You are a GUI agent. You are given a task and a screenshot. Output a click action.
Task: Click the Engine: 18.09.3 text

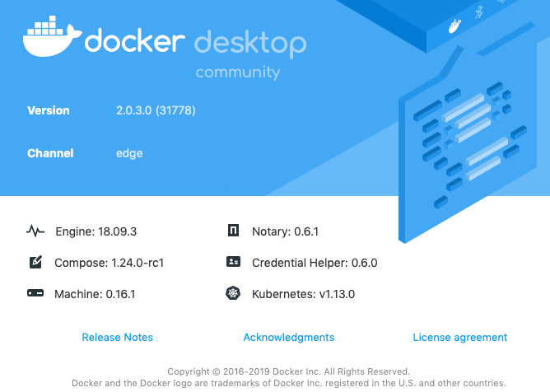(96, 231)
